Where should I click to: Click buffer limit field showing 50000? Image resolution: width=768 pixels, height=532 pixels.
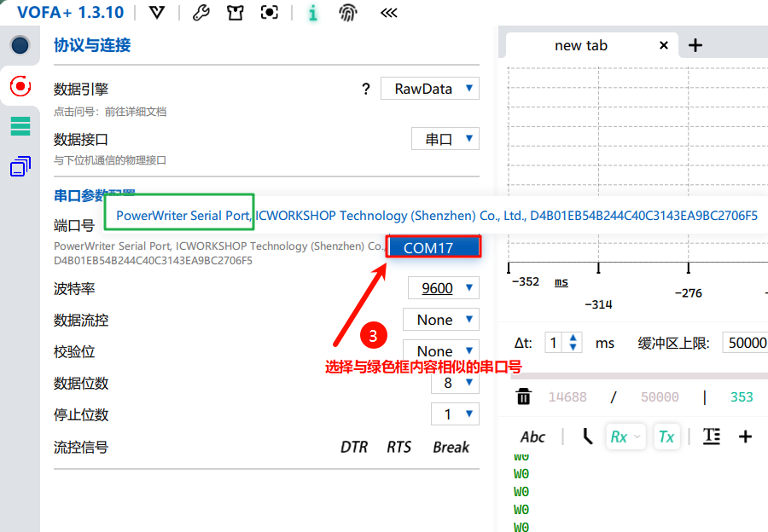click(746, 343)
